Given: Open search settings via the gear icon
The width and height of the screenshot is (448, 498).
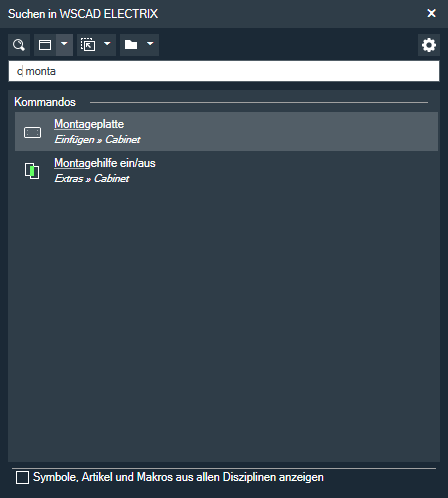Looking at the screenshot, I should [429, 45].
